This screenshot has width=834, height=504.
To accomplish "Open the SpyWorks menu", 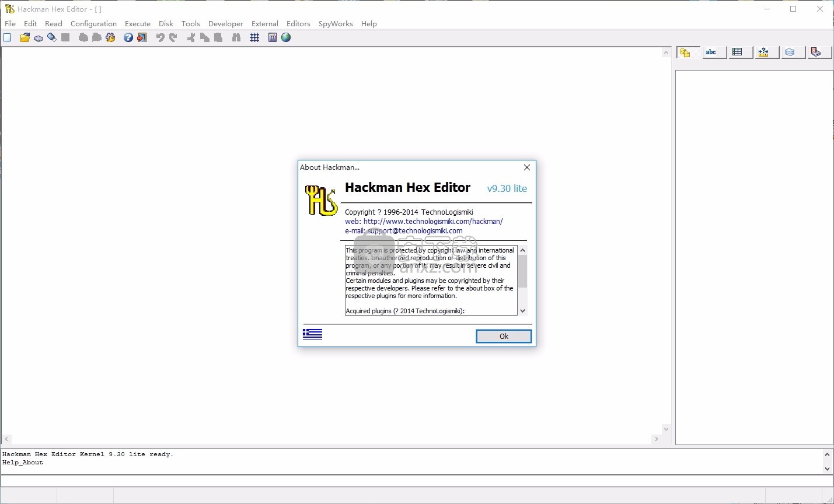I will (x=336, y=23).
